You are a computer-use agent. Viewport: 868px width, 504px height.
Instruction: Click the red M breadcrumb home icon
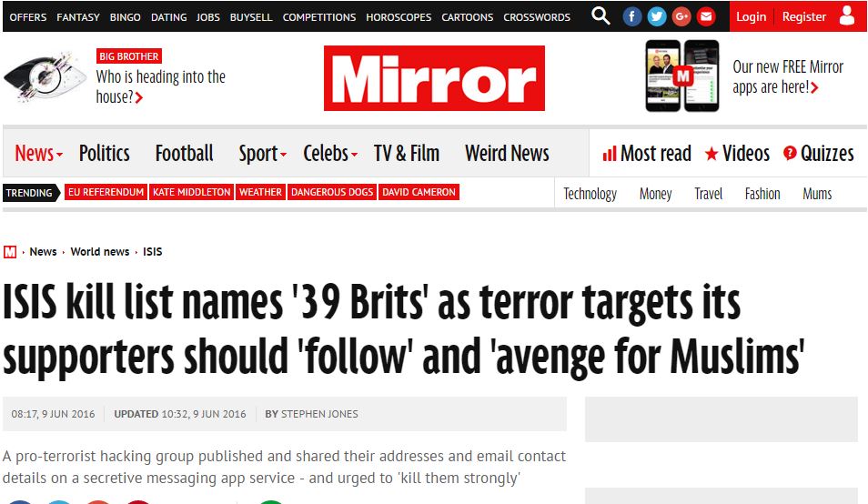point(10,252)
